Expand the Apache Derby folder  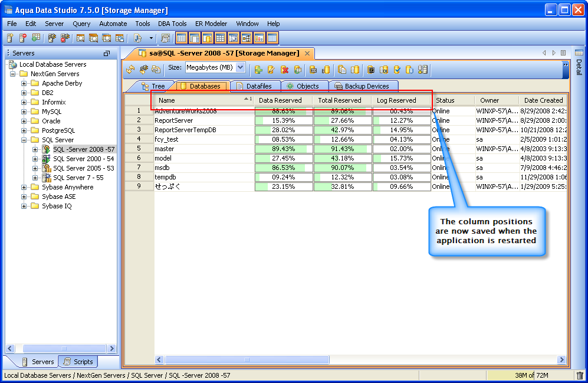point(24,83)
